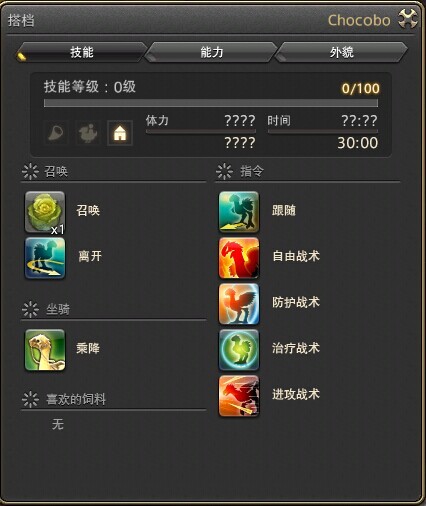Image resolution: width=426 pixels, height=506 pixels.
Task: Choose the 自由战术 free stance icon
Action: pos(239,258)
